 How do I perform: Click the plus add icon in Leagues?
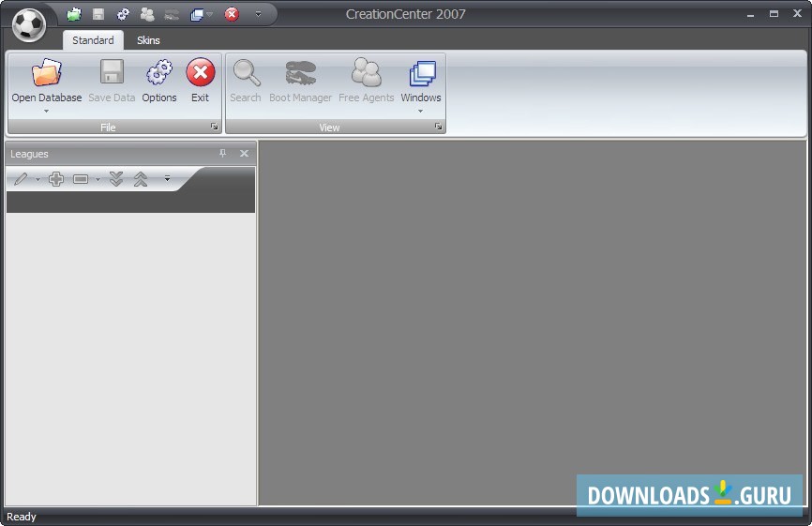[x=56, y=179]
